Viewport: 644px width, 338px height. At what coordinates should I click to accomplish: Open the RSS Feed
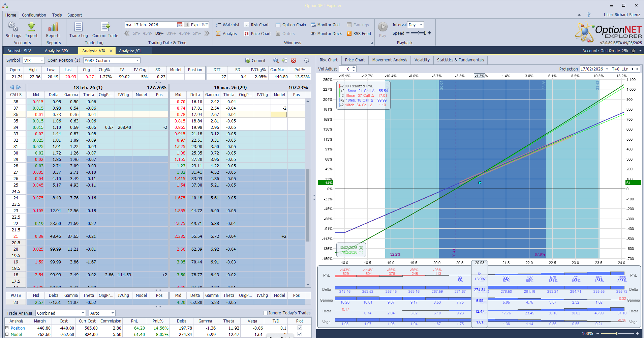[x=359, y=33]
